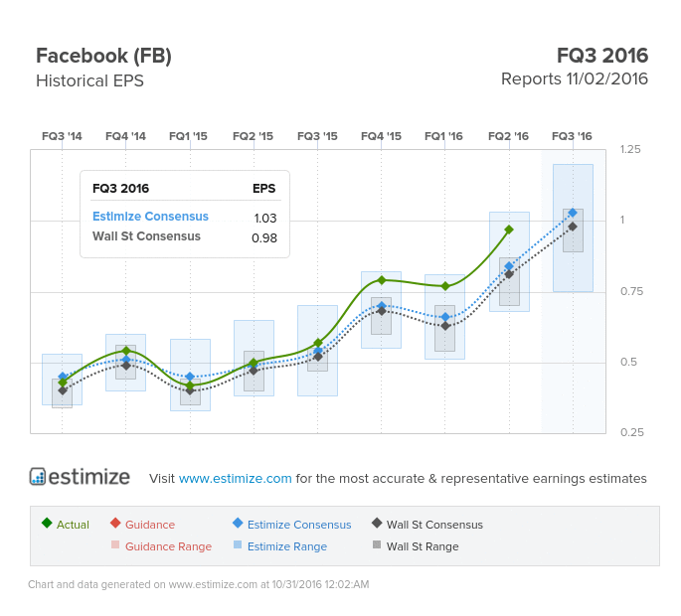The image size is (681, 616).
Task: Select the light blue Estimize Range swatch
Action: coord(238,544)
